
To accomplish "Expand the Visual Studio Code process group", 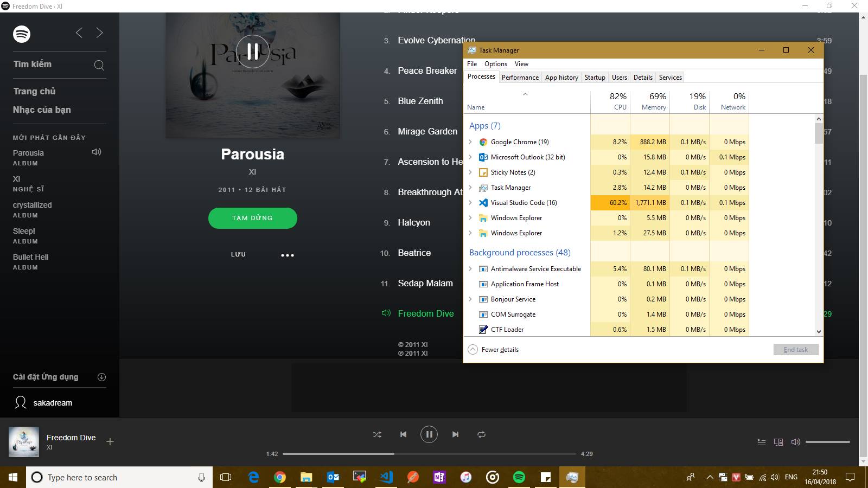I will click(470, 203).
